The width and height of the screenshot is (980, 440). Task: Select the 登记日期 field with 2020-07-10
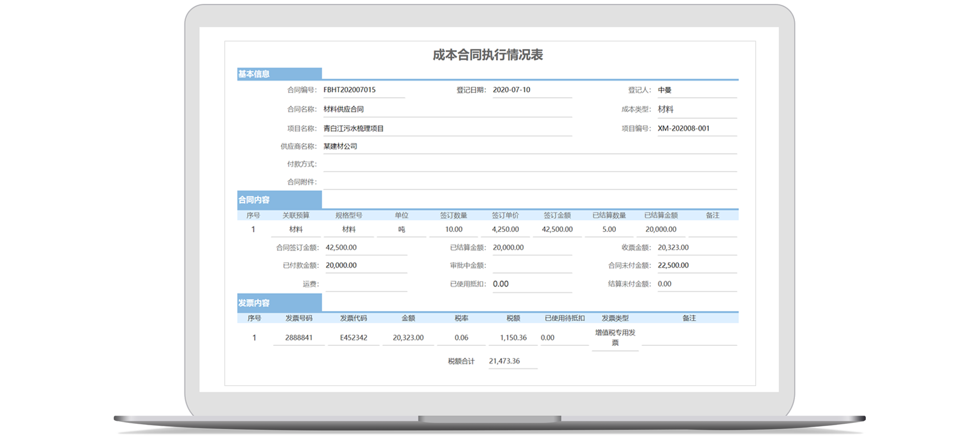(x=531, y=90)
